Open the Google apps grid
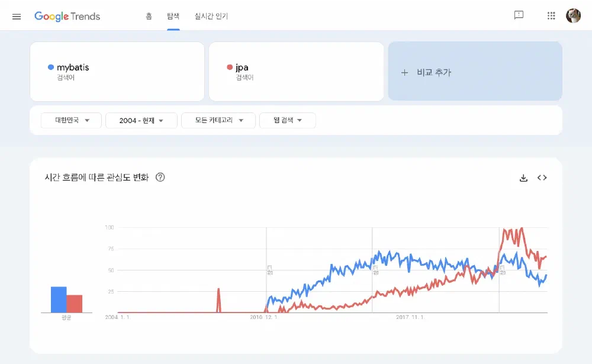Viewport: 592px width, 364px height. pyautogui.click(x=551, y=16)
